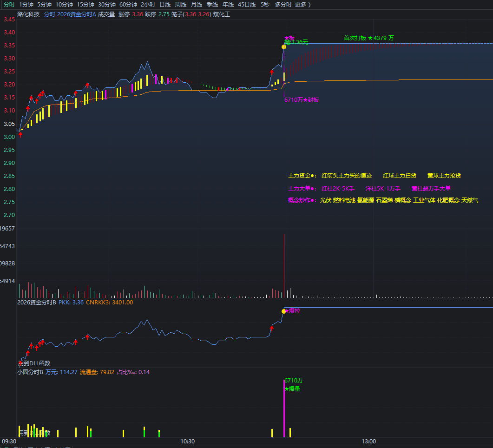
Task: Click the 6710万★封板 annotation
Action: (302, 99)
